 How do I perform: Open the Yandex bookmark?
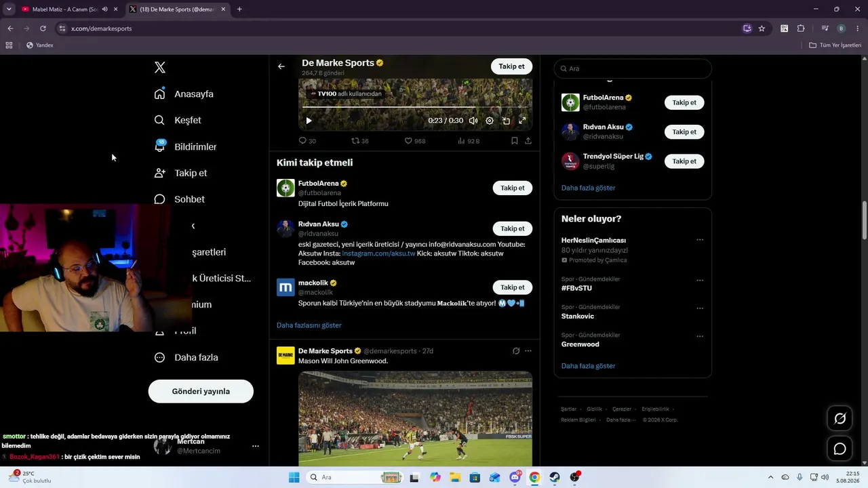(x=40, y=45)
